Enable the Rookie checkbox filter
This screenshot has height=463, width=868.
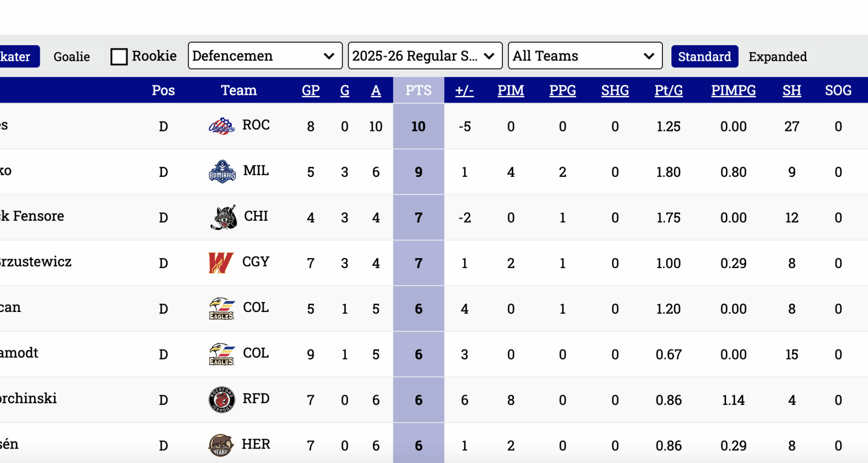click(118, 56)
